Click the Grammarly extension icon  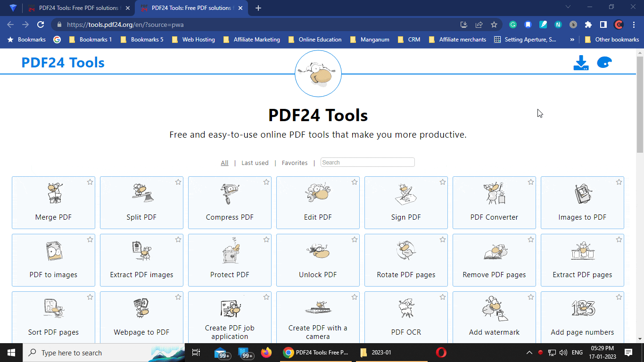coord(513,25)
